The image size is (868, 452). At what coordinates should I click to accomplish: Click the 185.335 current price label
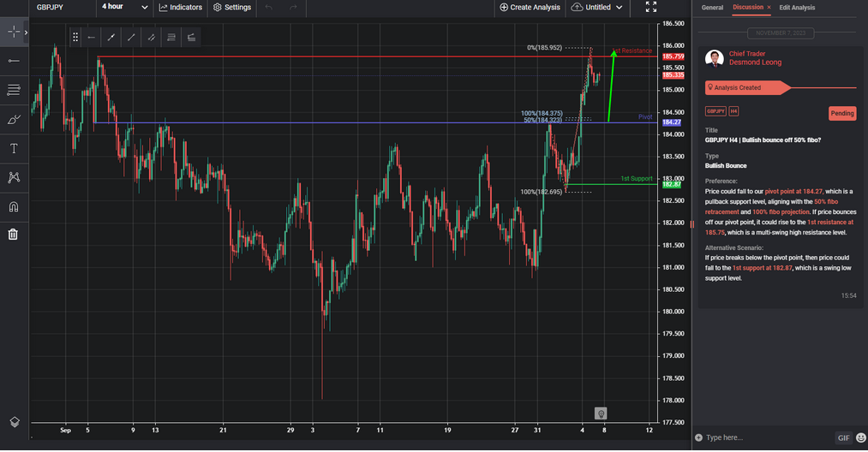point(673,75)
